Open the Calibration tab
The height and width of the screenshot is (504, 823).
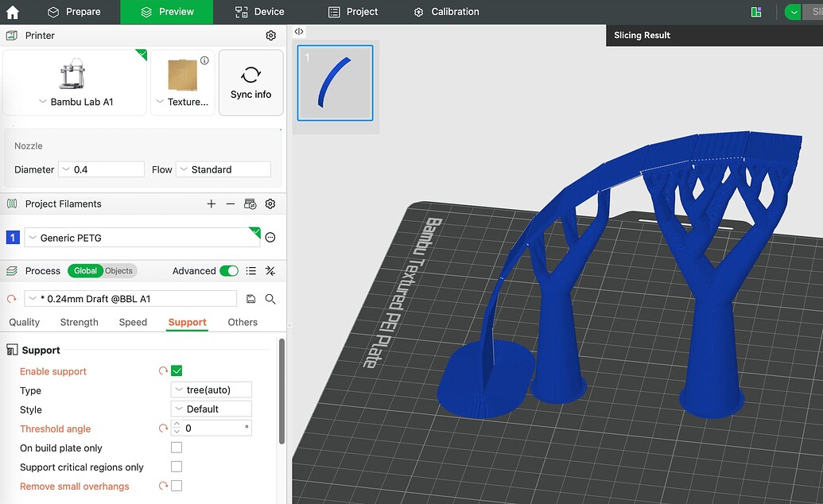446,12
